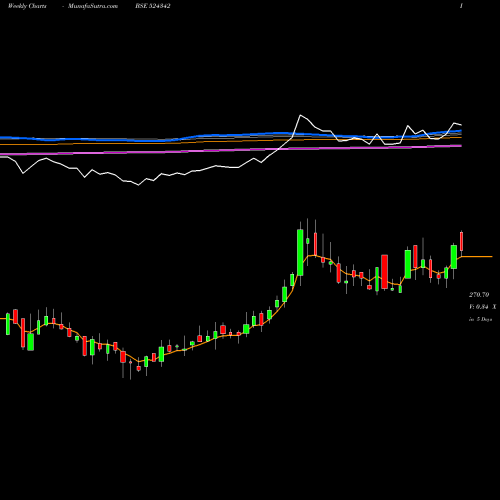Image resolution: width=500 pixels, height=500 pixels.
Task: Click the 'V: 0.84 X' volume text
Action: click(482, 307)
